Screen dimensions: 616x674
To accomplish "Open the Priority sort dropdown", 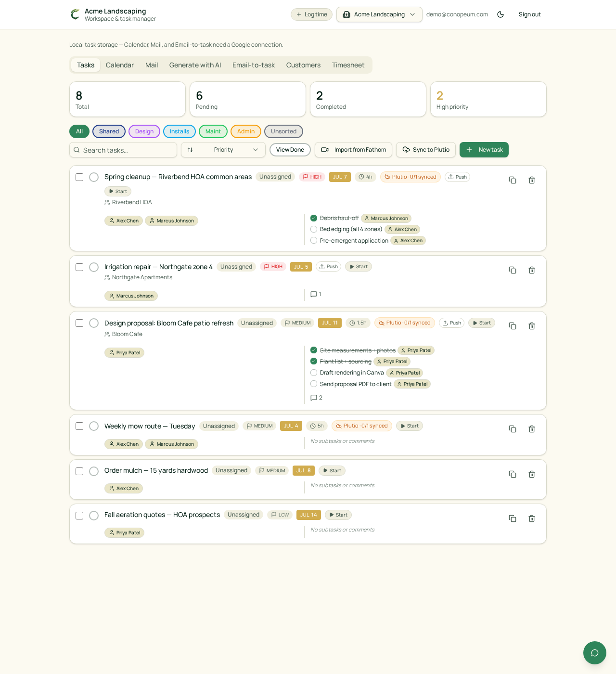I will 223,150.
